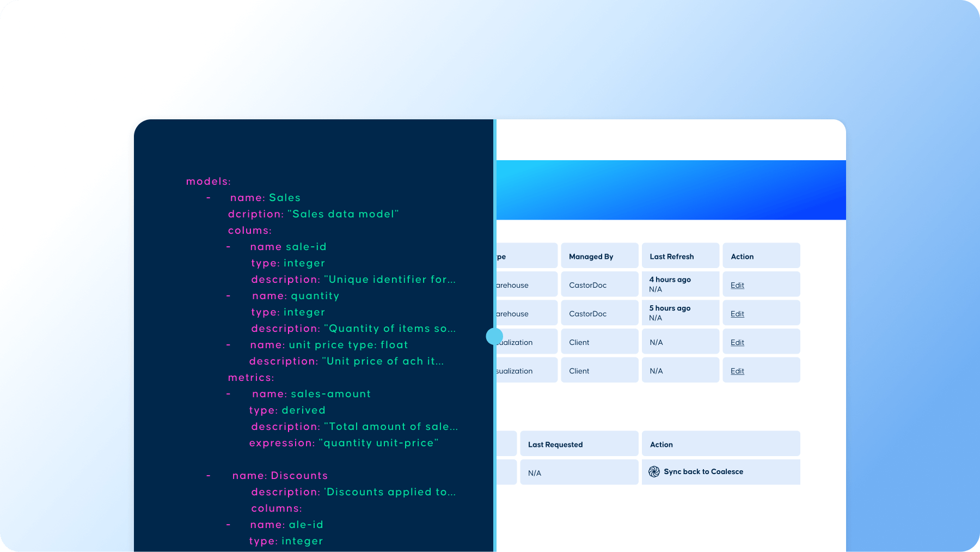Screen dimensions: 980x552
Task: Select the Last Refresh column header
Action: 671,257
